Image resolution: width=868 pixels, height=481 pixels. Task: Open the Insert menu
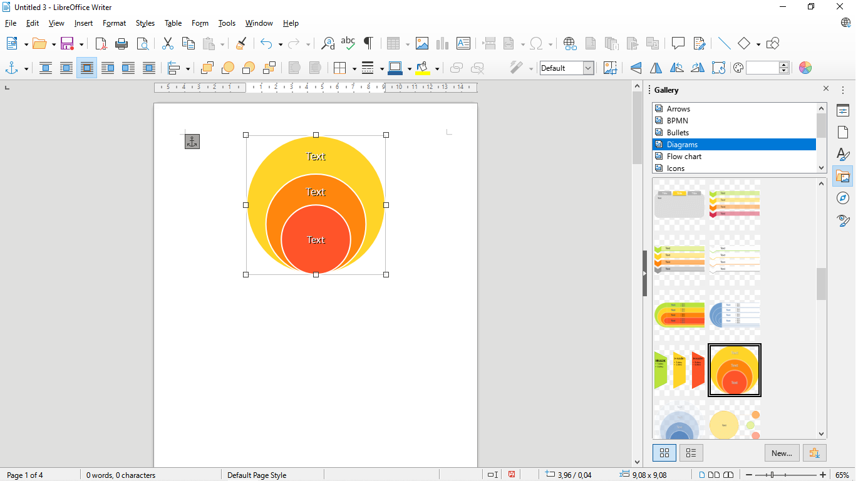point(83,23)
